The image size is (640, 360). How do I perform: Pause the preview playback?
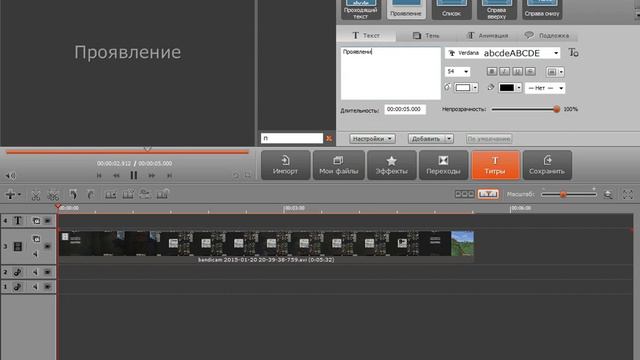[x=133, y=176]
